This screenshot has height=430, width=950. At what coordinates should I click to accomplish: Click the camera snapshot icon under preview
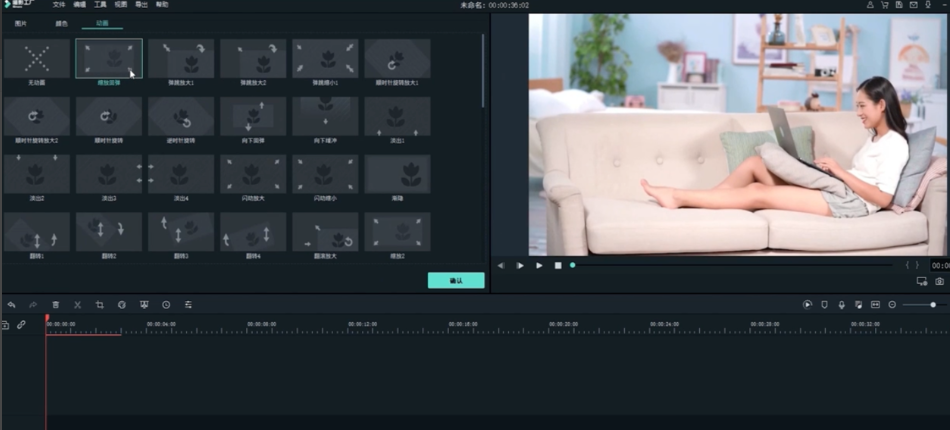[939, 282]
